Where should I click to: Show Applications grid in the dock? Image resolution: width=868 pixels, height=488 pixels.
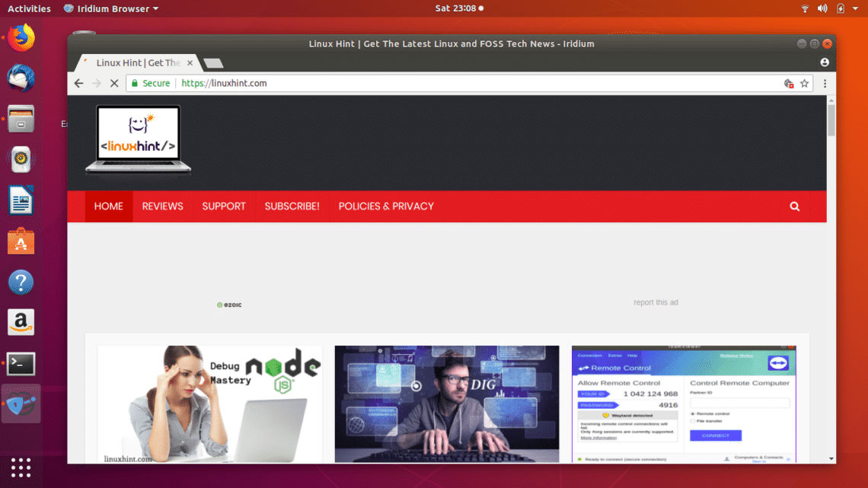21,467
